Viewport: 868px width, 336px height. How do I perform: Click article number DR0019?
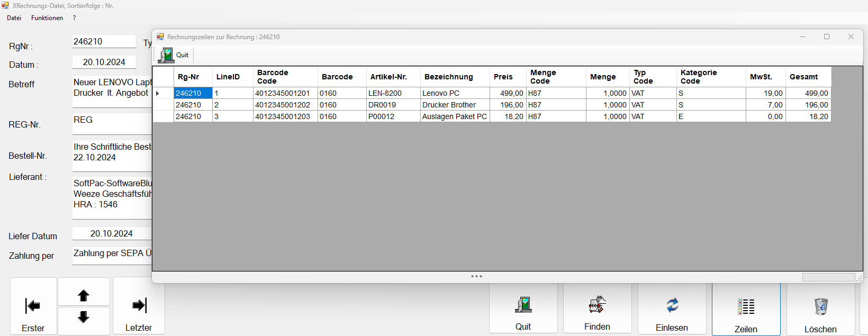point(394,105)
